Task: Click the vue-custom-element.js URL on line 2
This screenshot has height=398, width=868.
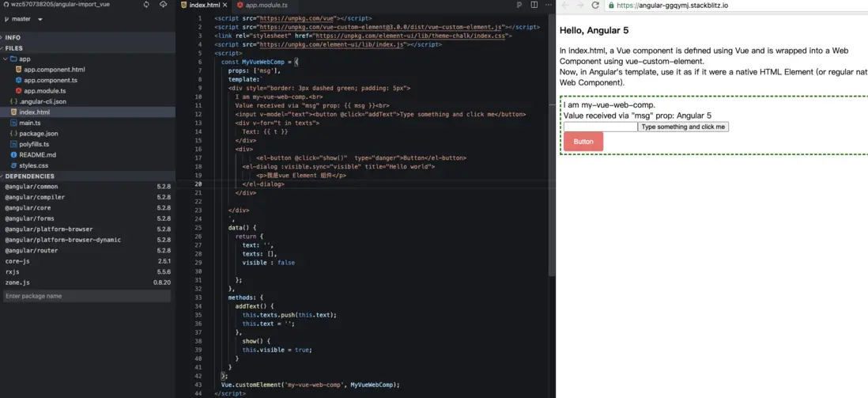Action: [x=382, y=27]
